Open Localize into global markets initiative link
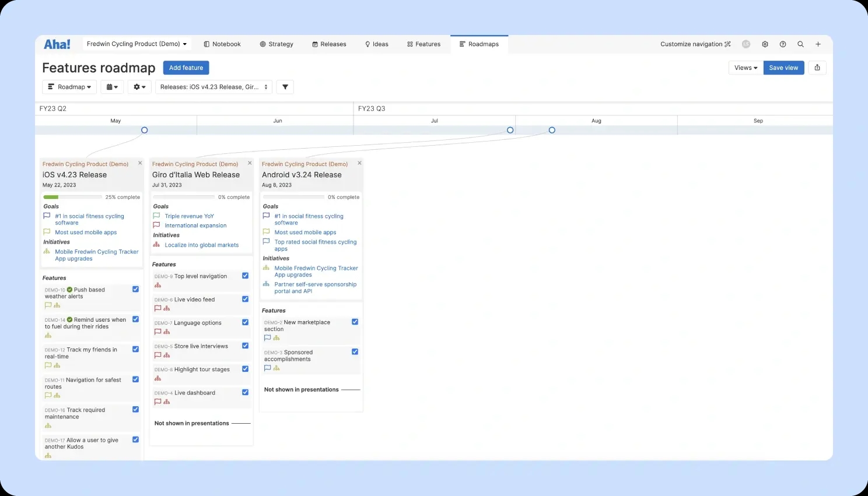The width and height of the screenshot is (868, 496). point(201,245)
